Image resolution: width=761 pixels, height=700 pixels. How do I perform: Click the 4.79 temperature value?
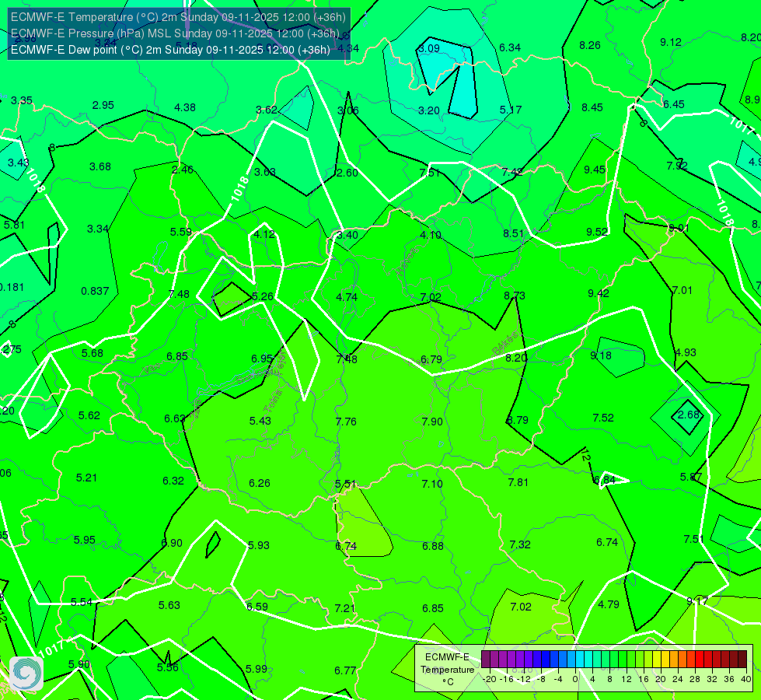point(609,604)
